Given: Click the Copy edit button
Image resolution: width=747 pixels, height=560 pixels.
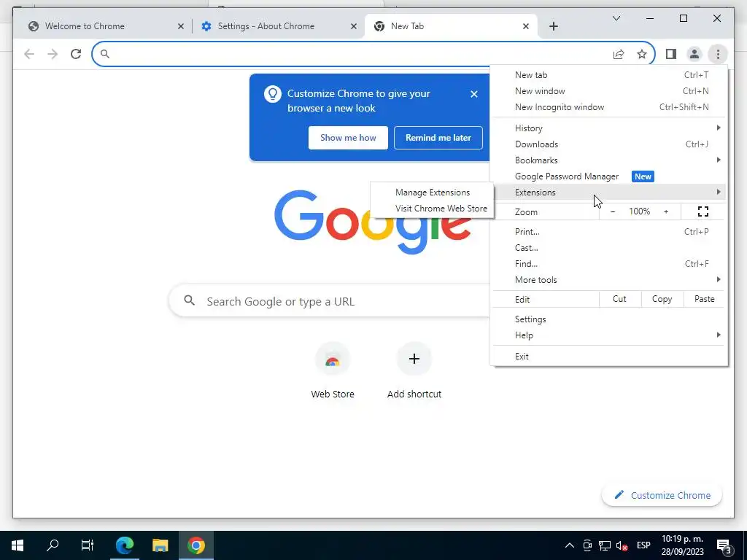Looking at the screenshot, I should [662, 299].
